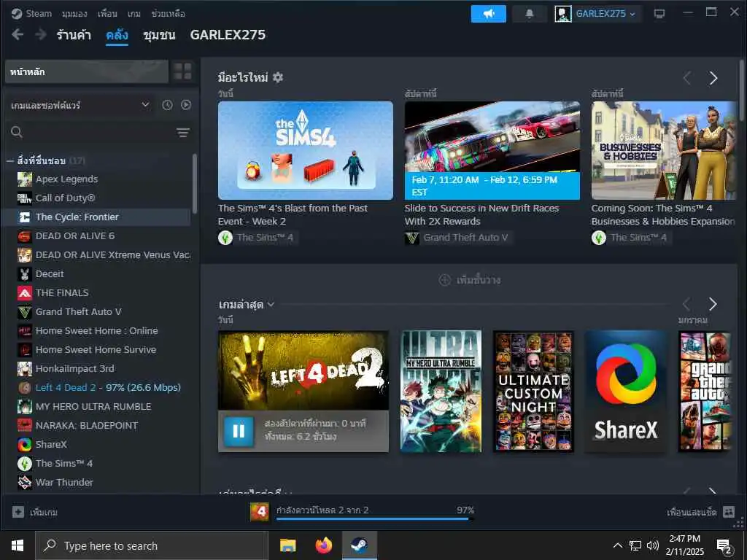Click the Steam announcements megaphone icon
The width and height of the screenshot is (747, 560).
[x=488, y=14]
